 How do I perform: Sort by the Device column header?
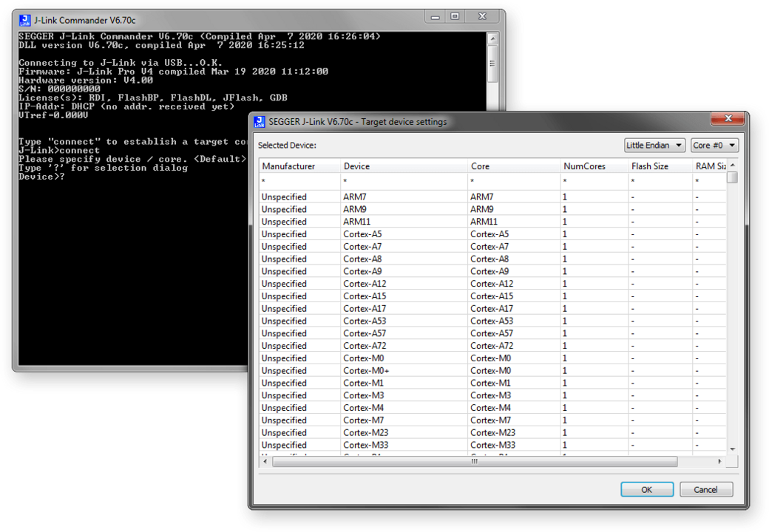pyautogui.click(x=404, y=166)
